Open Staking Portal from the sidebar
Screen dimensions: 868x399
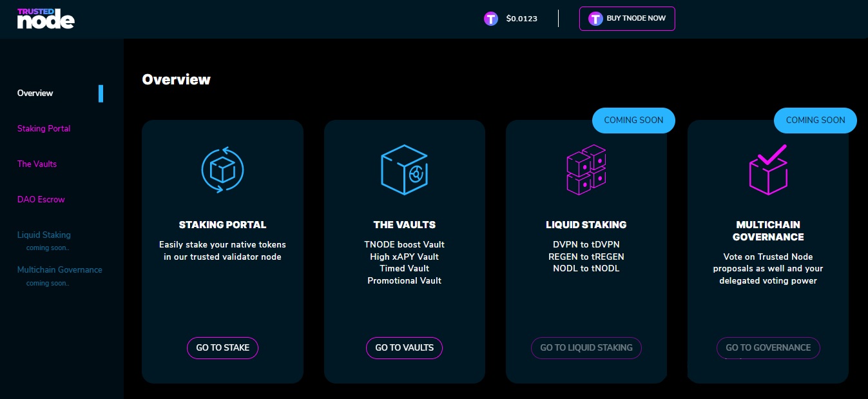click(44, 129)
